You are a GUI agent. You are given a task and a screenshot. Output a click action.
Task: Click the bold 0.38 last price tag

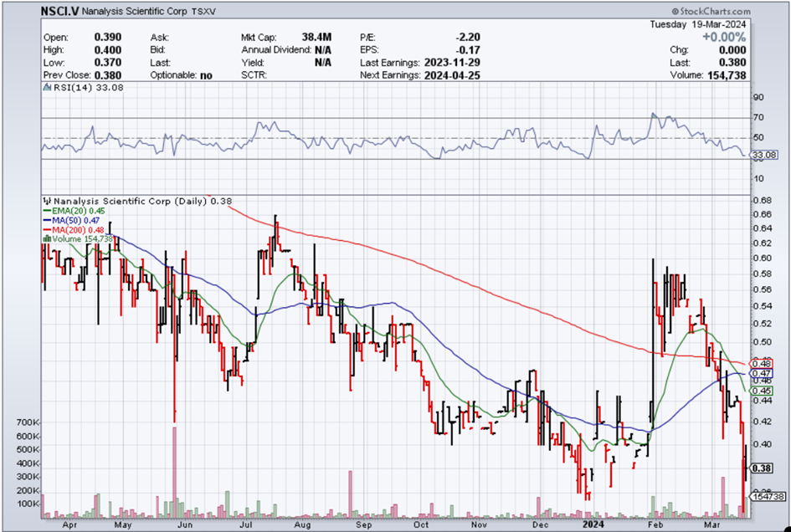[x=762, y=468]
